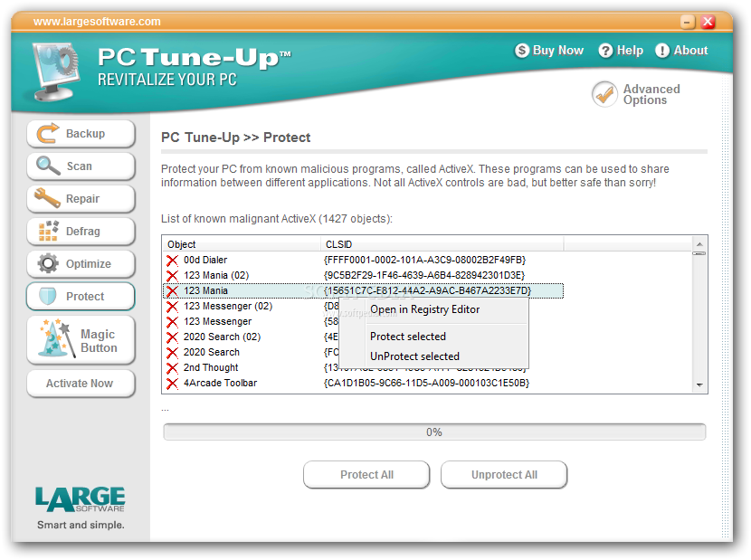Select the 123 Messenger row
The image size is (751, 560).
point(251,321)
